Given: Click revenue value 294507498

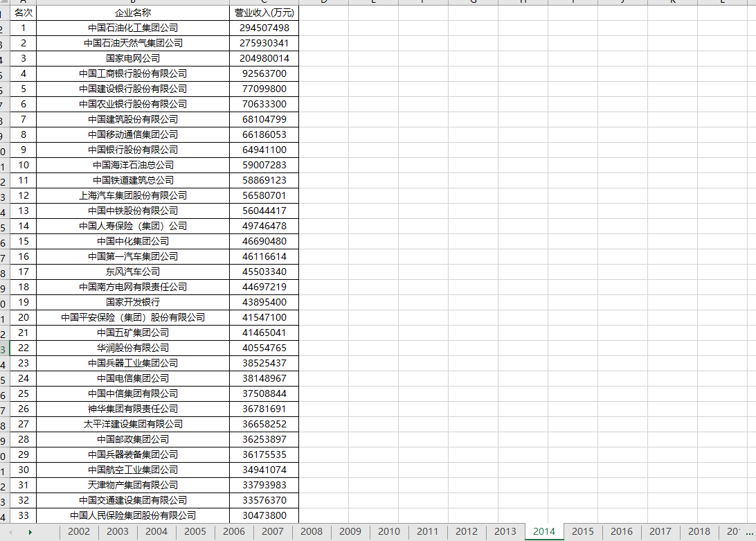Looking at the screenshot, I should 264,28.
